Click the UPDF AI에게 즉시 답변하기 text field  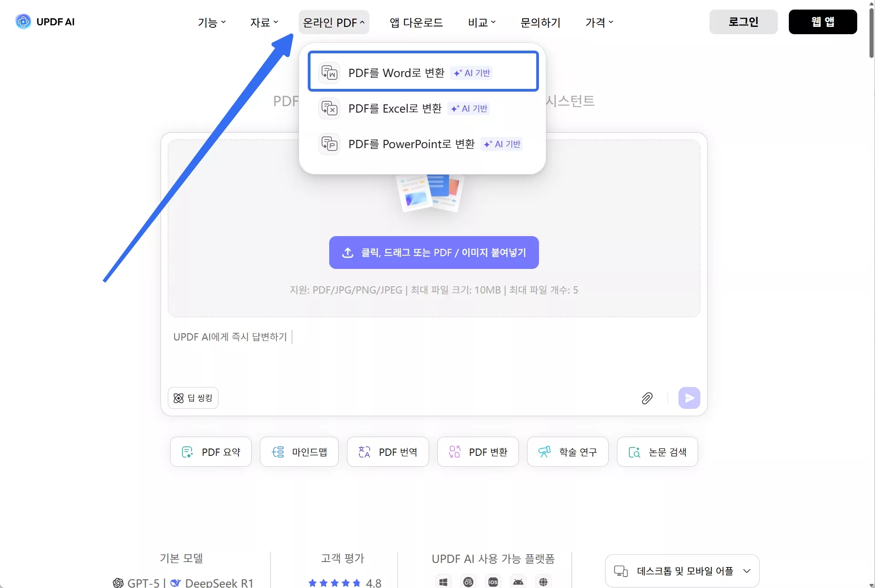(x=433, y=351)
